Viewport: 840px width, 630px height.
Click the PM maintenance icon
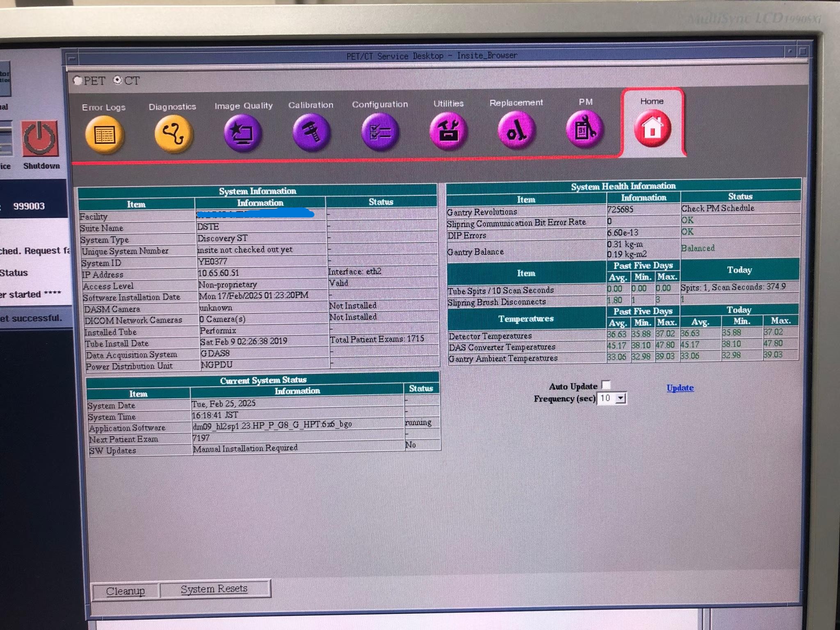point(584,130)
